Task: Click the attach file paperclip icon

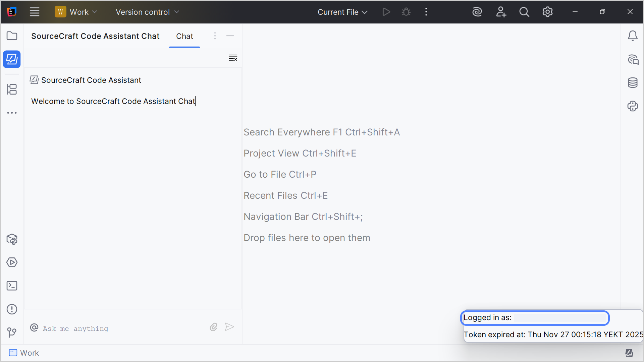Action: [x=214, y=327]
